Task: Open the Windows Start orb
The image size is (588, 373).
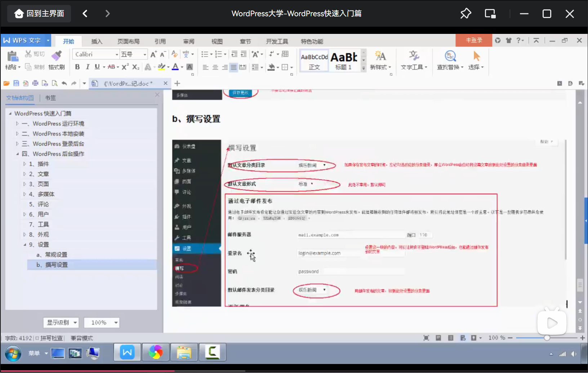Action: pos(13,354)
